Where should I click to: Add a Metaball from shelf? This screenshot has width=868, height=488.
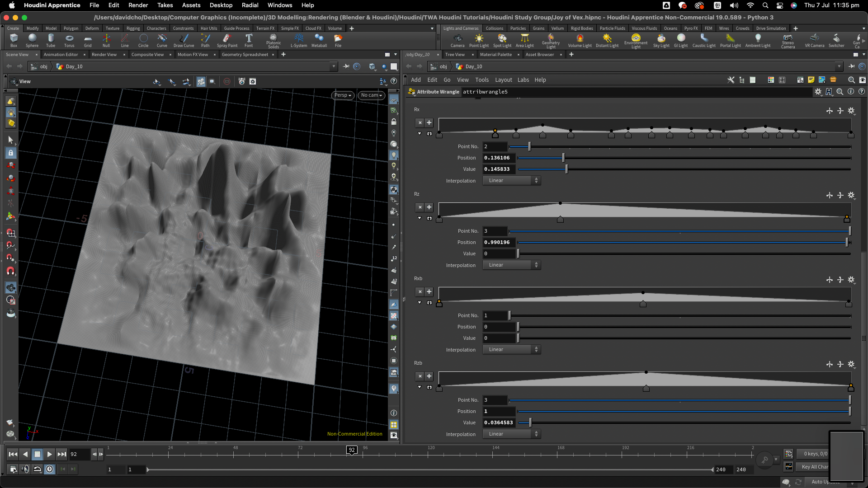click(319, 40)
